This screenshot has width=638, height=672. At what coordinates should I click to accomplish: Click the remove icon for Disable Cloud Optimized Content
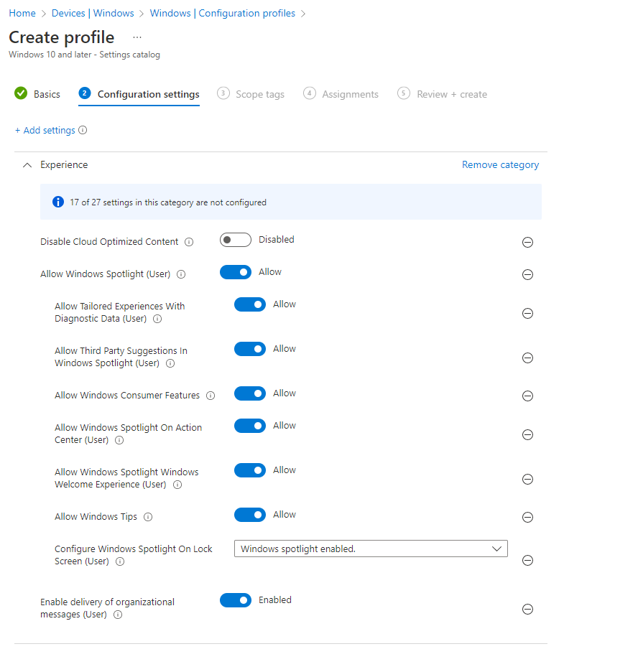pos(527,243)
